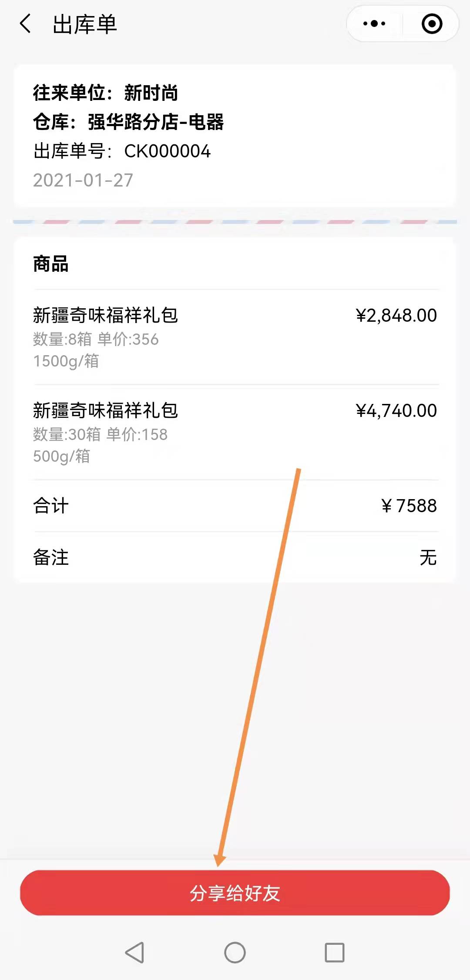Tap the 分享给好友 button

(235, 893)
